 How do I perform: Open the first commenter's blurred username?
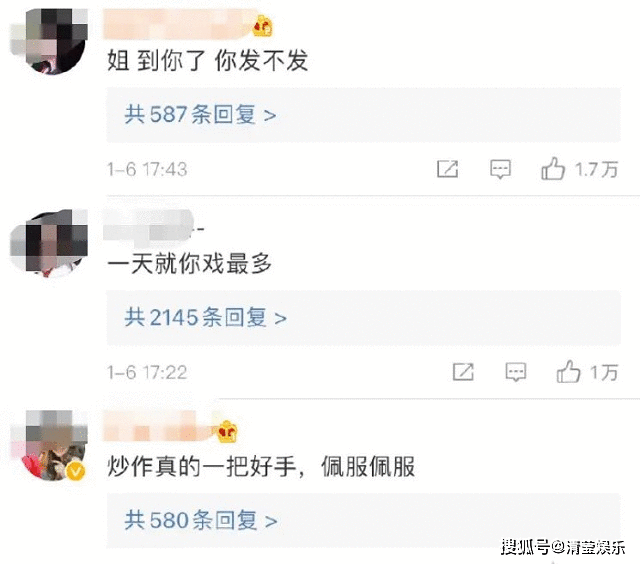pos(178,24)
